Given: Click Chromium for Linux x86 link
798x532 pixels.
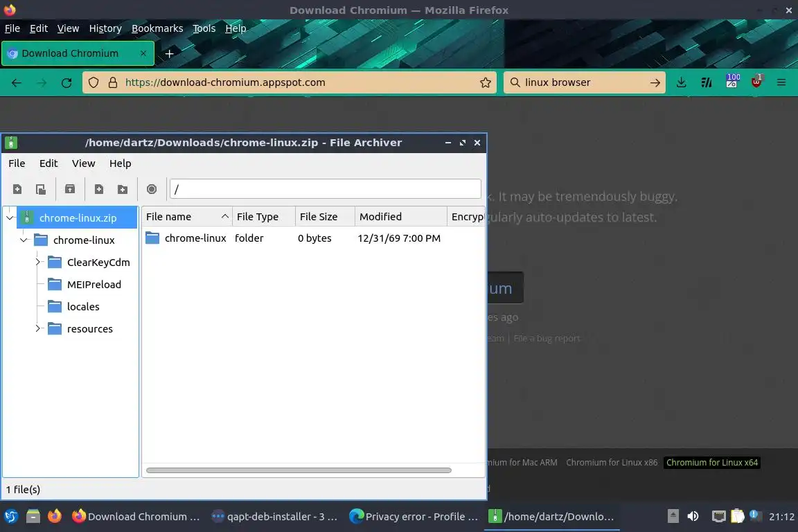Looking at the screenshot, I should 612,463.
